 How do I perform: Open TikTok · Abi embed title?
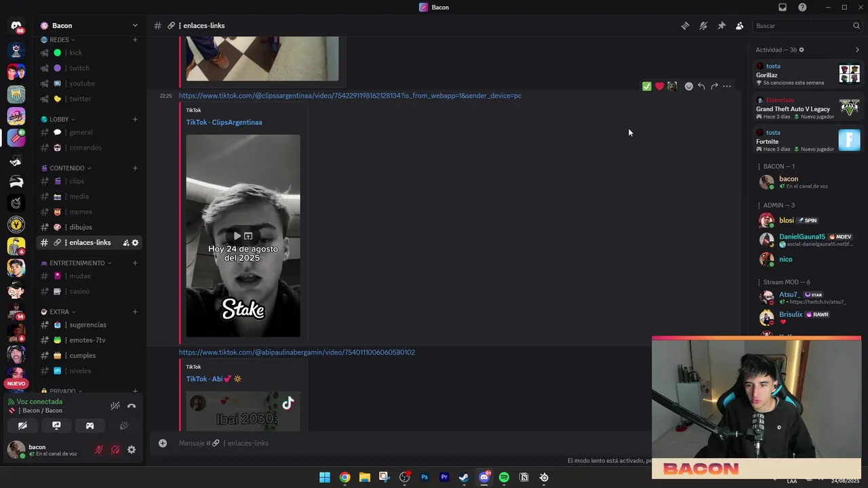[214, 379]
